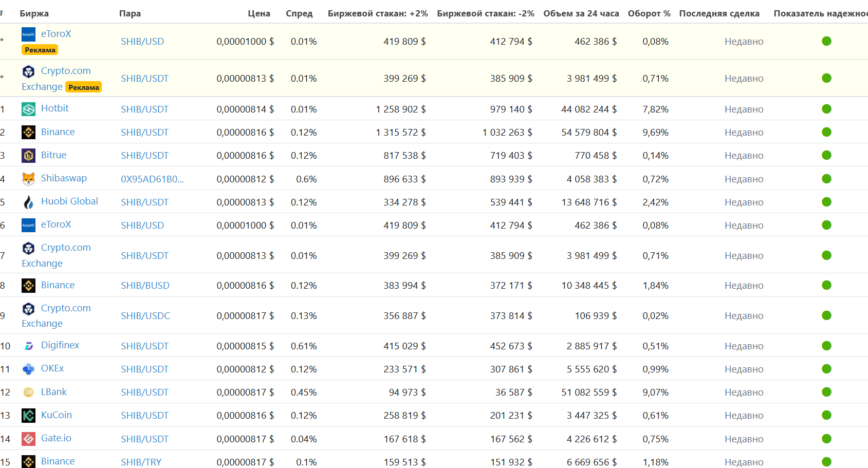
Task: Click the Binance logo in row 15
Action: tap(28, 461)
